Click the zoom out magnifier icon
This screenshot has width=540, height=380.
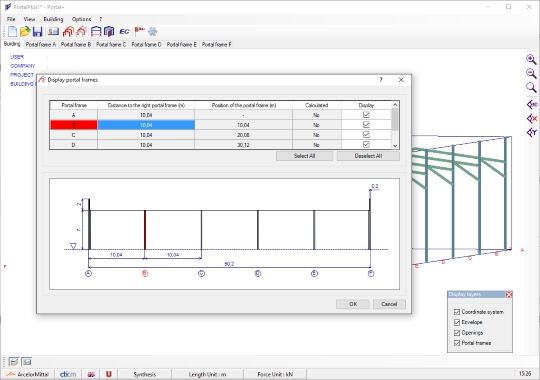point(531,73)
